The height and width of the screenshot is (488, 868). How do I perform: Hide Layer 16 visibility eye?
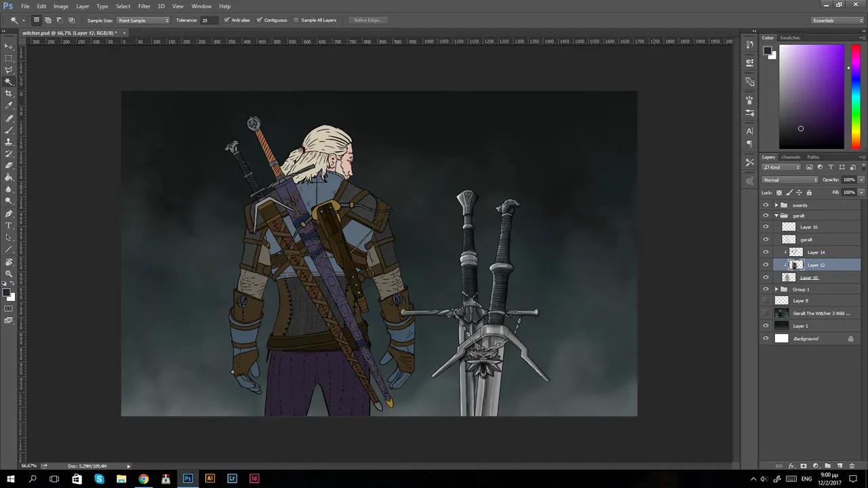pyautogui.click(x=766, y=227)
